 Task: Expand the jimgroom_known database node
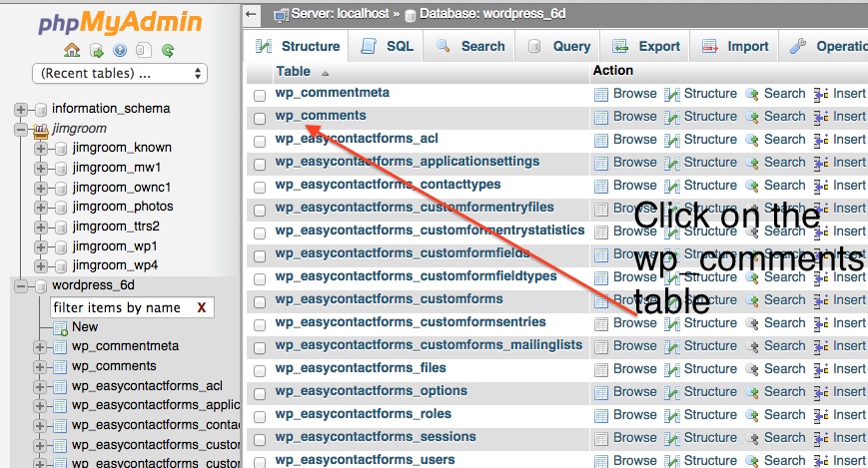(41, 149)
